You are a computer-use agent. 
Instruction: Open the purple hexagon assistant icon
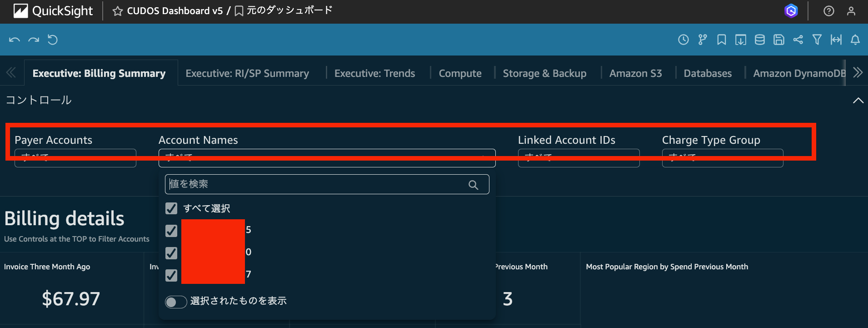(791, 11)
